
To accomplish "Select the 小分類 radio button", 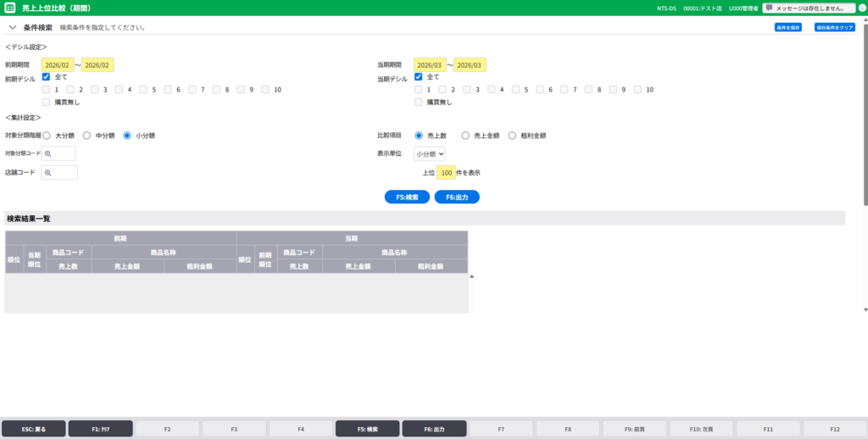I will [127, 136].
